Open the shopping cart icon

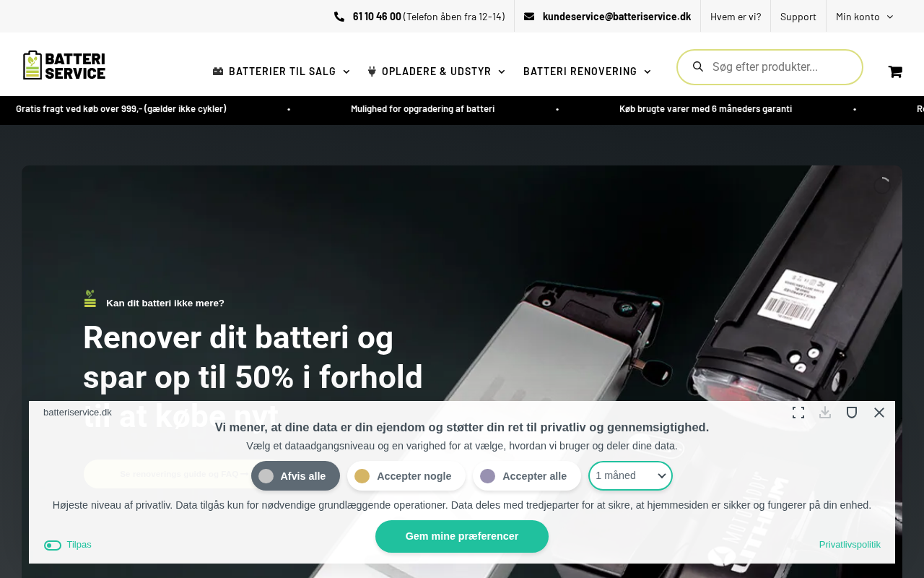coord(895,72)
